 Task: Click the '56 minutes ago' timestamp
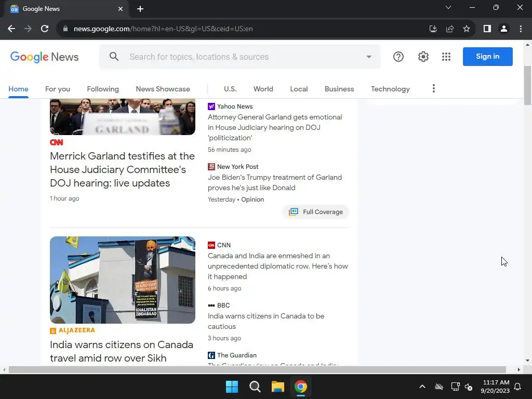point(229,150)
